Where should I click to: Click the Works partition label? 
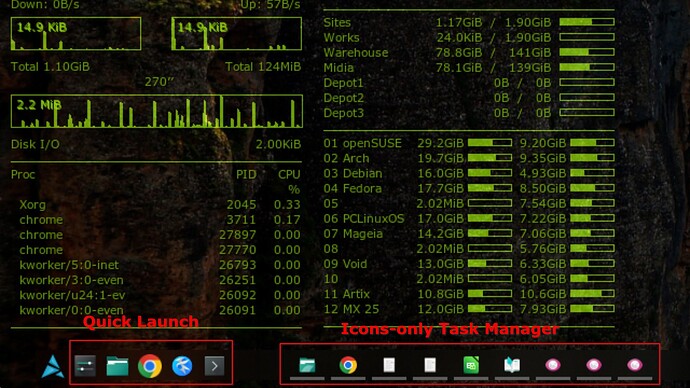click(x=341, y=37)
